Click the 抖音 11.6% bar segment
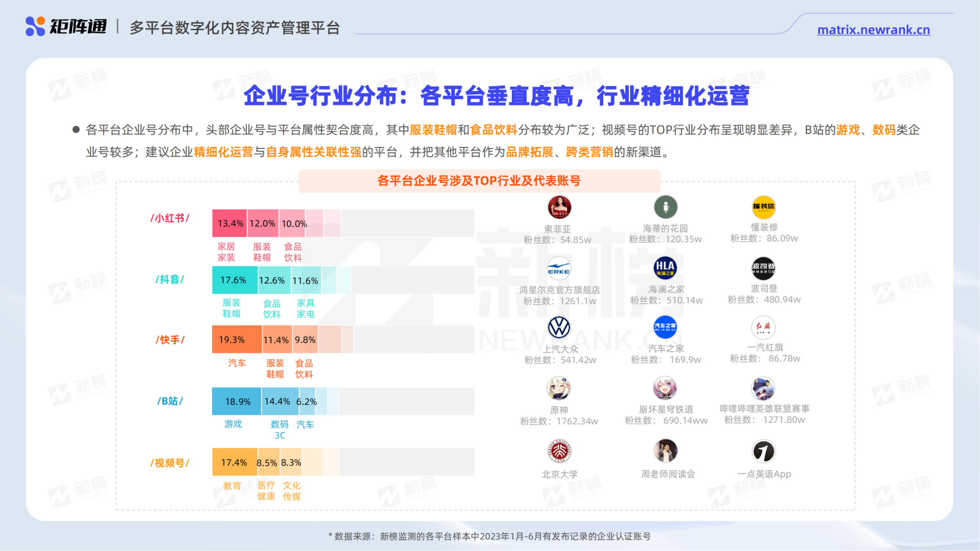The height and width of the screenshot is (551, 980). tap(306, 280)
